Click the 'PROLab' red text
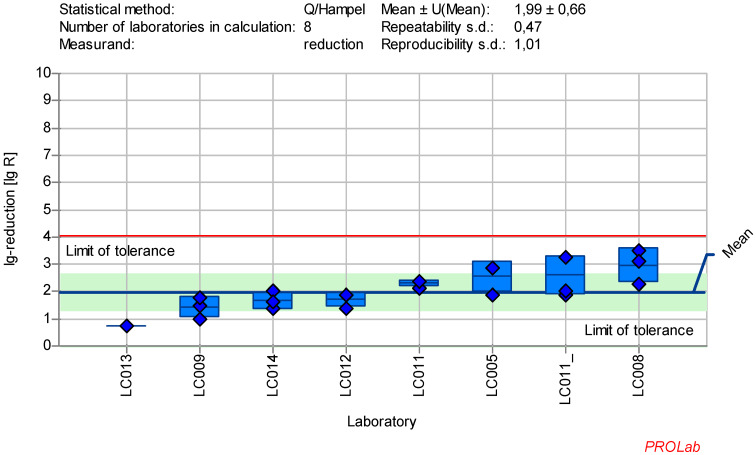 click(672, 447)
